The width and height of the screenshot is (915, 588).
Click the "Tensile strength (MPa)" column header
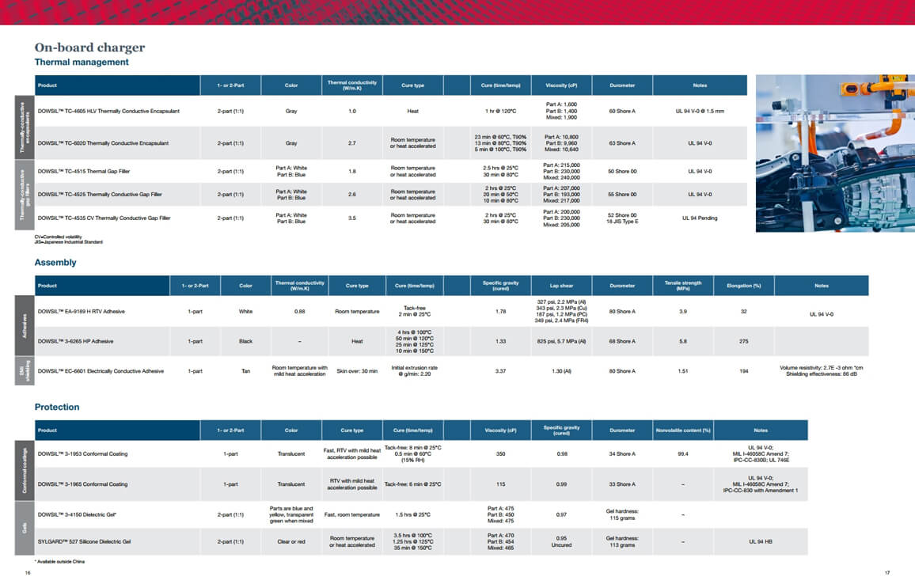[x=683, y=286]
